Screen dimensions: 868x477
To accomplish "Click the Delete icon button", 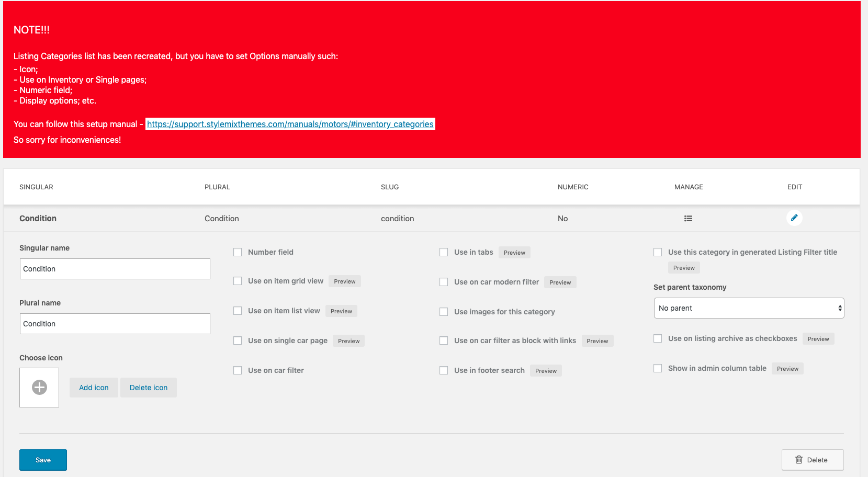I will pyautogui.click(x=149, y=388).
